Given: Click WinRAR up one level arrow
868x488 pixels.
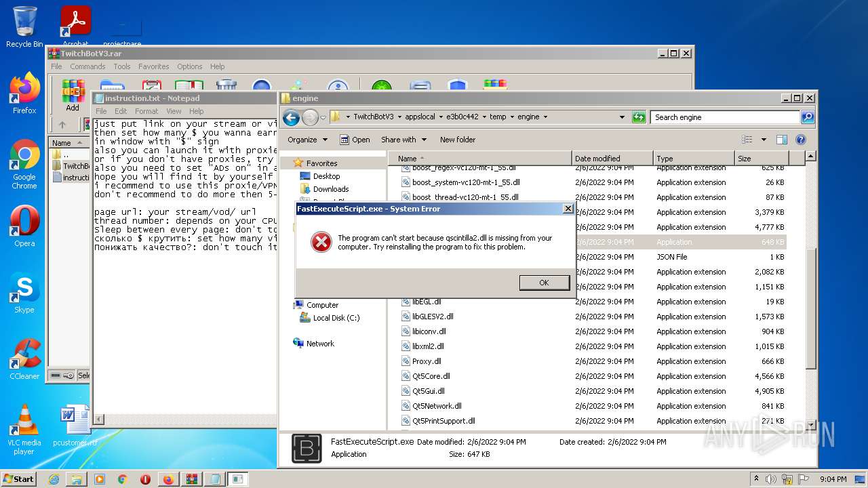Looking at the screenshot, I should pyautogui.click(x=62, y=125).
